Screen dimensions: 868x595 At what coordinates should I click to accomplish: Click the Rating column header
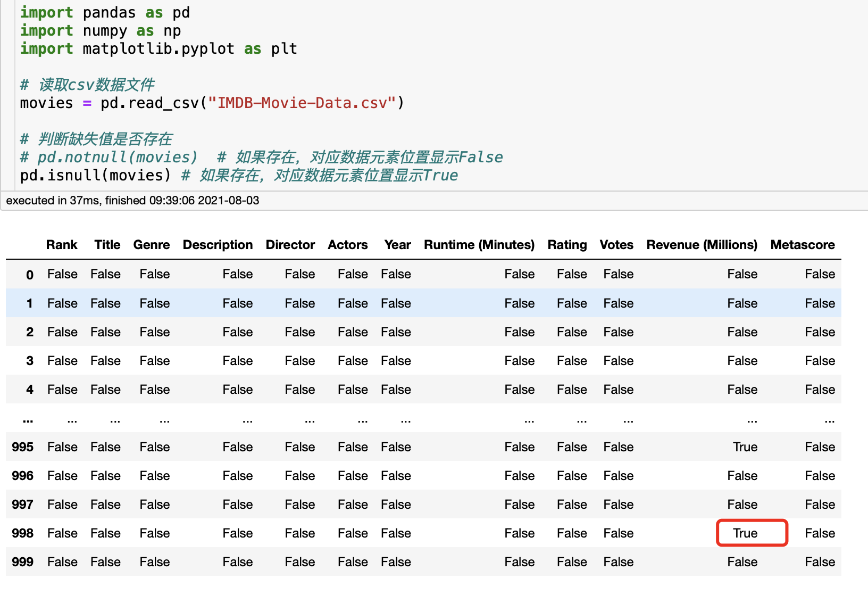click(x=567, y=245)
